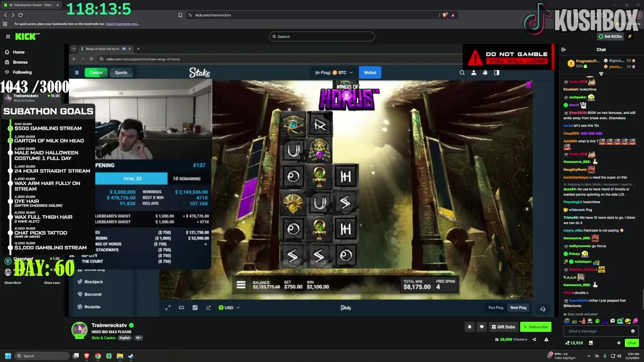The width and height of the screenshot is (644, 362).
Task: Open Baccarat in Stake sidebar
Action: (93, 295)
